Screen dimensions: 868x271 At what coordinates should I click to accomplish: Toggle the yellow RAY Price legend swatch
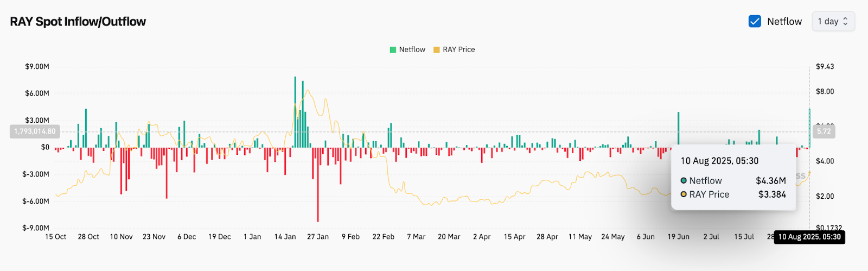436,49
